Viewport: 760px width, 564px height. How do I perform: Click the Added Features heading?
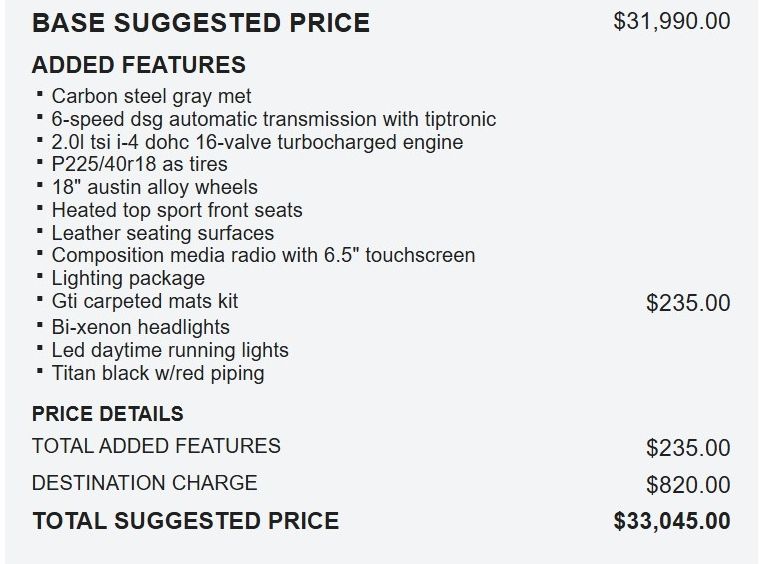point(138,65)
